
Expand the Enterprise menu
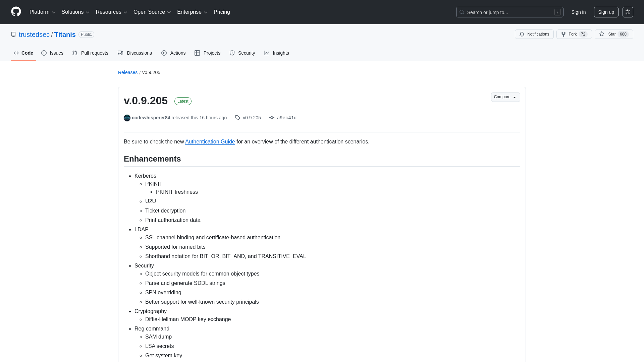click(192, 12)
